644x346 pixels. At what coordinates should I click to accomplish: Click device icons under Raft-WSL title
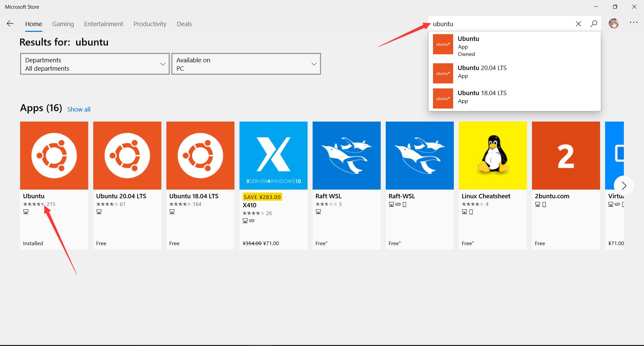point(397,204)
